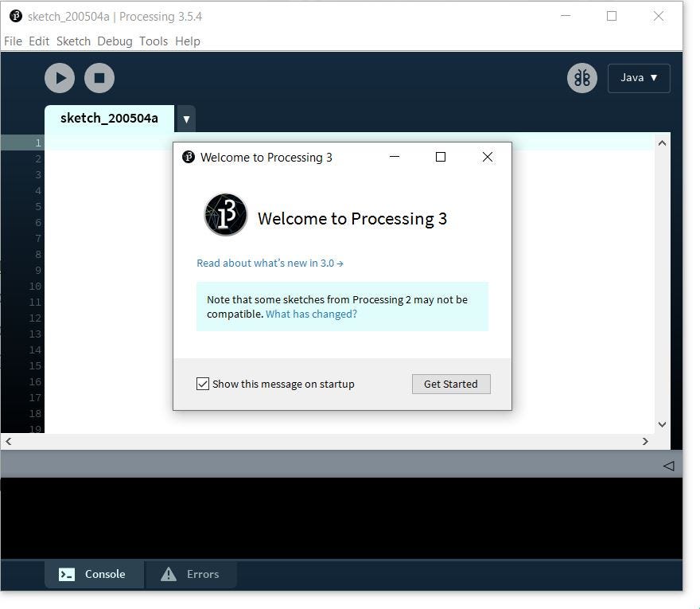
Task: Click the editor scroll up arrow
Action: coord(662,143)
